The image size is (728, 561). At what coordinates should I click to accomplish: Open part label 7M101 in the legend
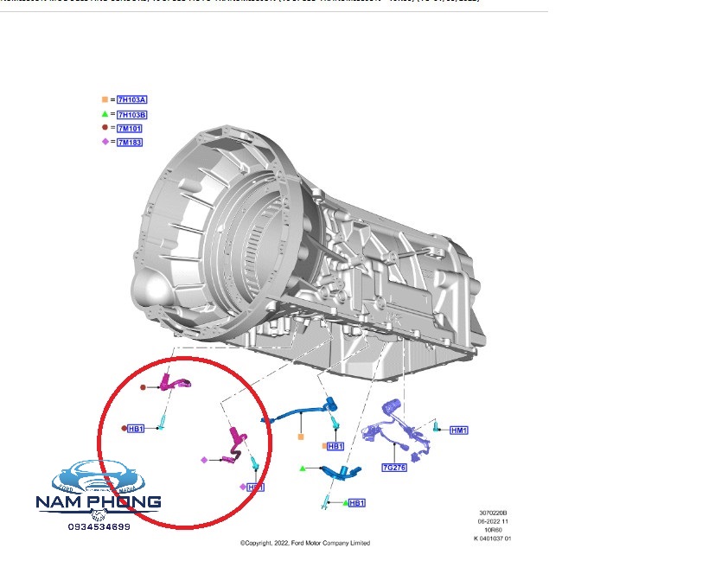129,129
